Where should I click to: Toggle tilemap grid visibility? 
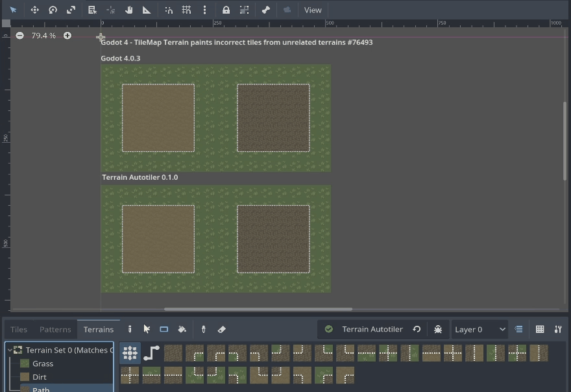[540, 329]
